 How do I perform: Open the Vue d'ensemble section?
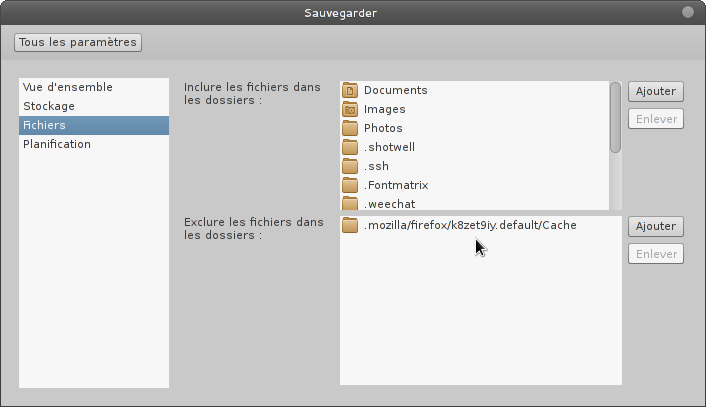68,87
